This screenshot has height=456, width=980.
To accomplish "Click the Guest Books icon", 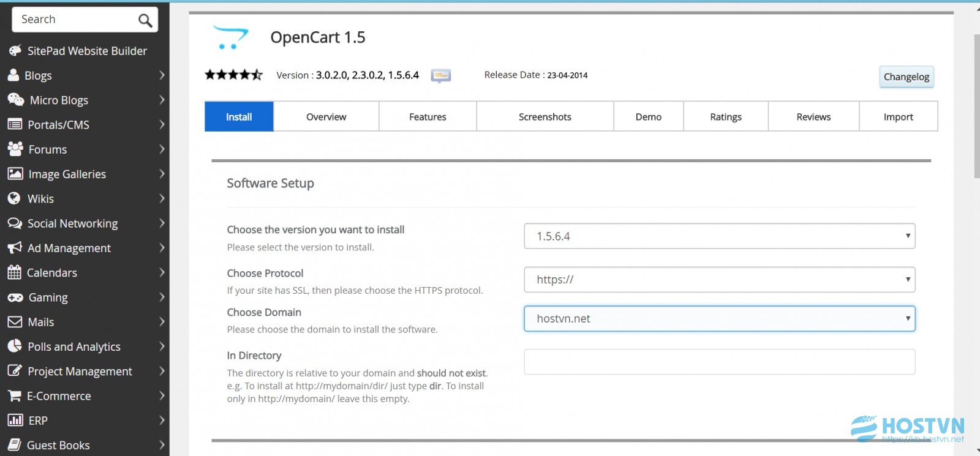I will point(14,445).
